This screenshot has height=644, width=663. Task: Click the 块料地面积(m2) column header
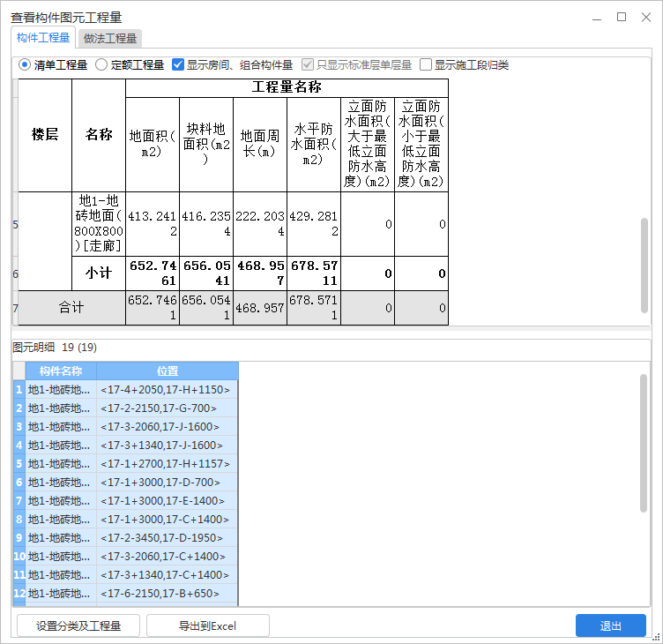coord(206,145)
